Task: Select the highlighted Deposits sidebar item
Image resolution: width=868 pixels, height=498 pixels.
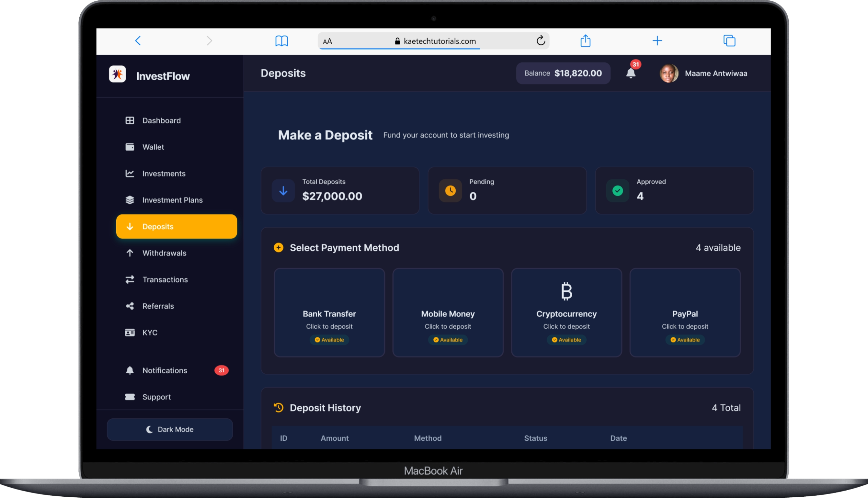Action: [177, 226]
